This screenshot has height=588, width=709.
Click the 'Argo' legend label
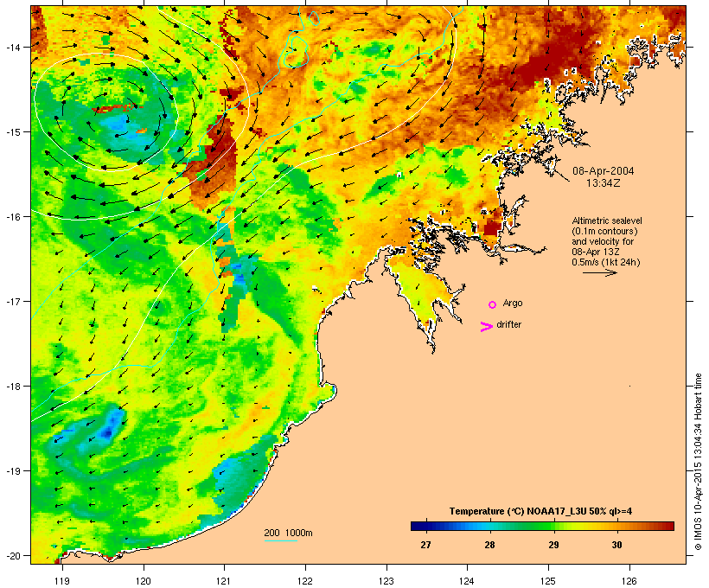(513, 303)
